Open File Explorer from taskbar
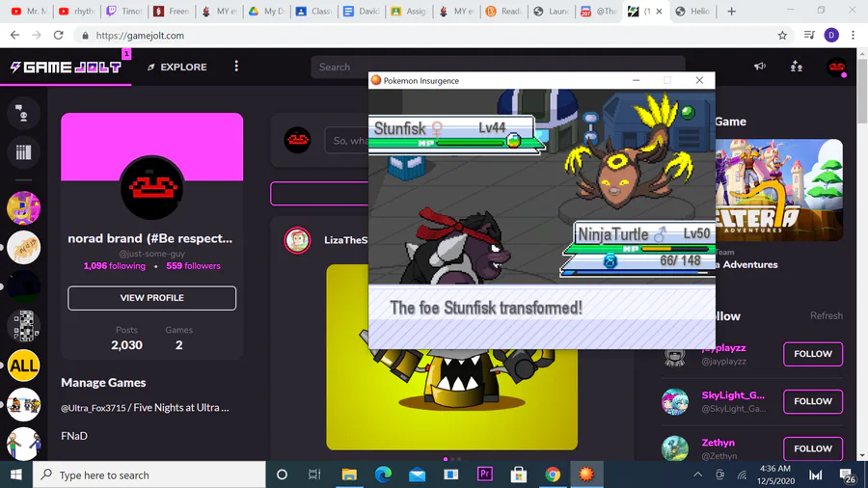Viewport: 868px width, 488px height. click(349, 474)
